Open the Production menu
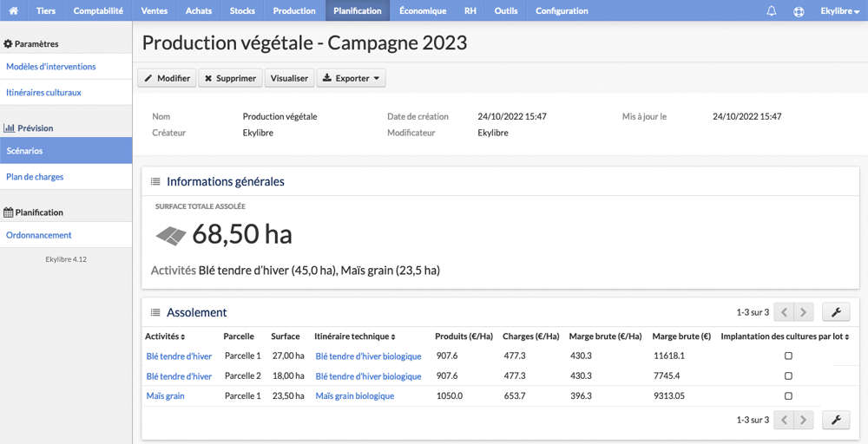The height and width of the screenshot is (444, 868). tap(294, 10)
